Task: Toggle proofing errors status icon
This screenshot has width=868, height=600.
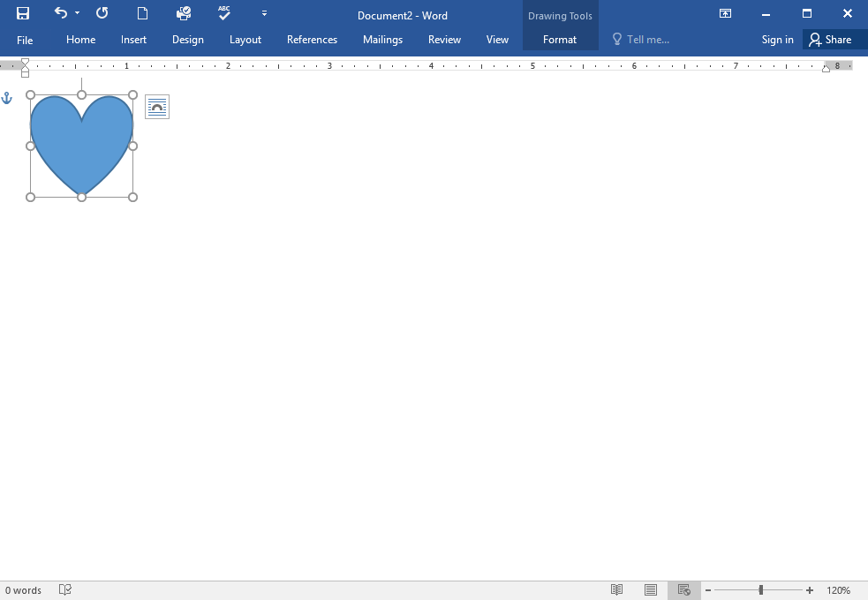Action: (x=64, y=589)
